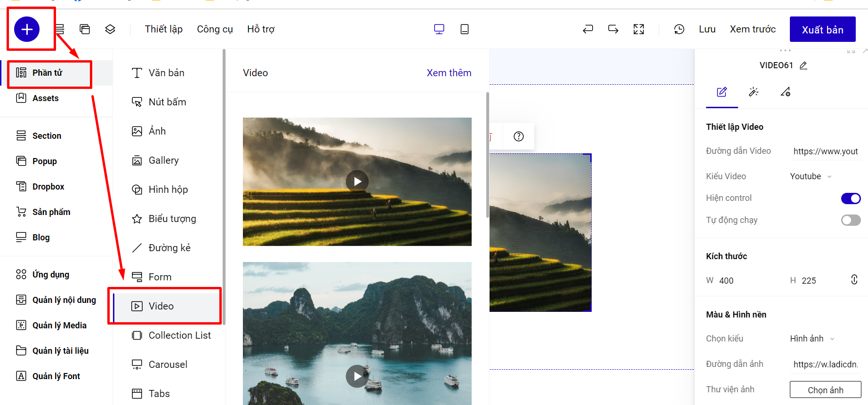Open version history clock icon
The height and width of the screenshot is (405, 868).
click(679, 29)
